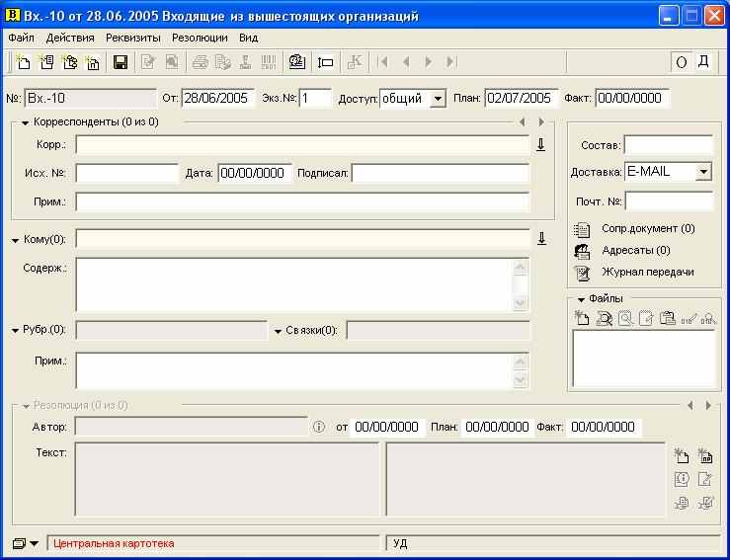This screenshot has height=560, width=730.
Task: Click the Содерж. field scrollbar
Action: (520, 284)
